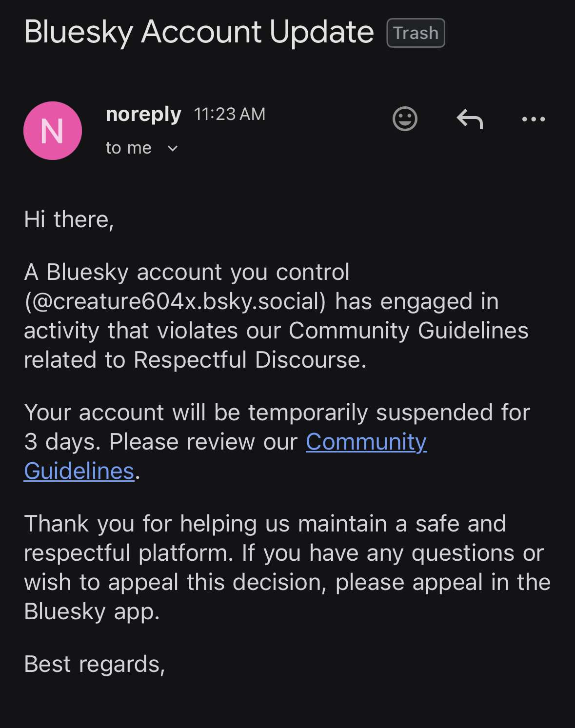This screenshot has width=575, height=728.
Task: Tap the pink N sender avatar
Action: click(53, 131)
